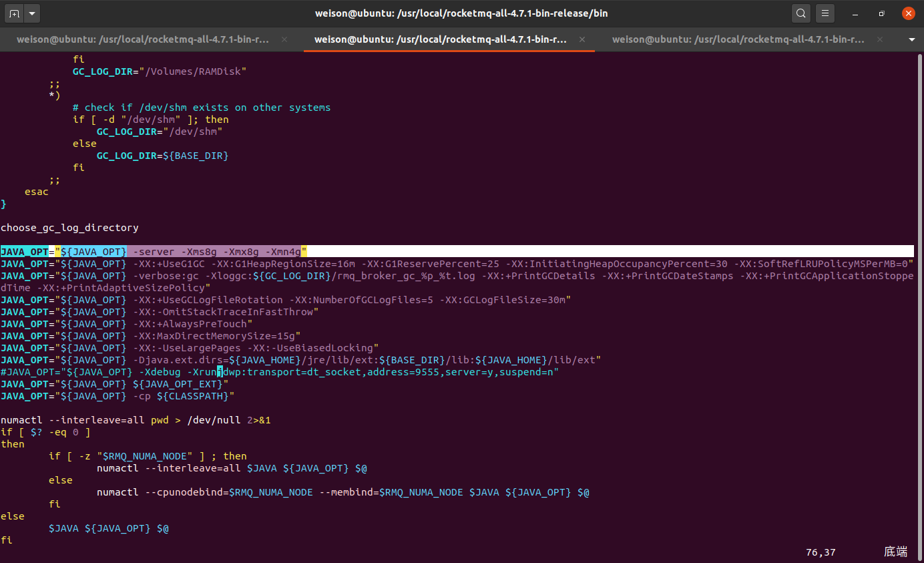Click -XX:-OmitStackTraceInFastThrow option
The height and width of the screenshot is (563, 924).
pyautogui.click(x=223, y=312)
